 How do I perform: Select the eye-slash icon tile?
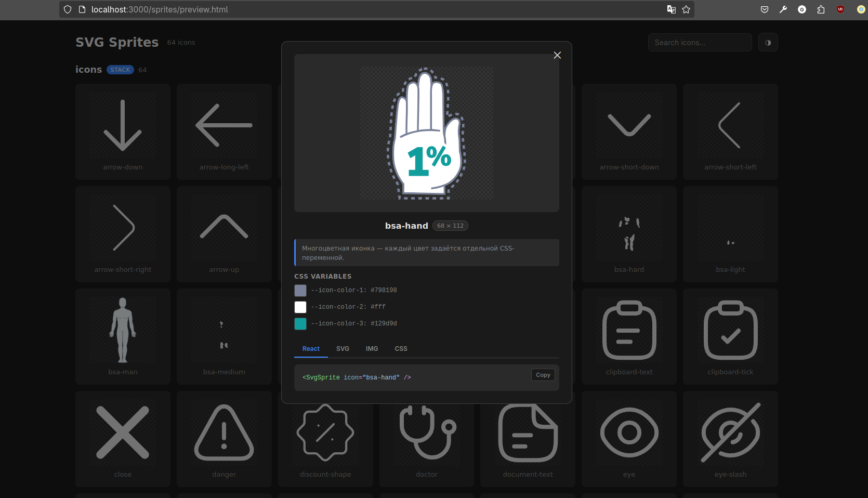[730, 439]
